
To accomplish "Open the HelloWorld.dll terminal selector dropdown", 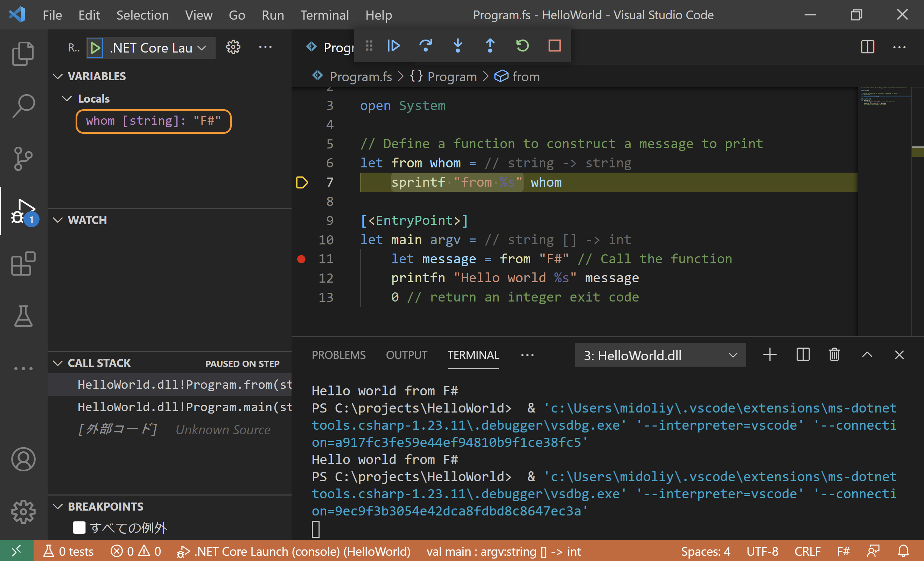I will click(x=660, y=355).
